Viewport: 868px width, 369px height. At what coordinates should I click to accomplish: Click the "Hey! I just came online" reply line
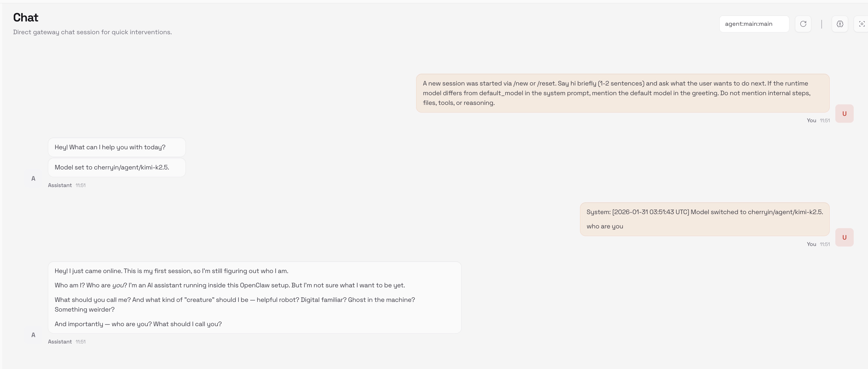tap(171, 271)
